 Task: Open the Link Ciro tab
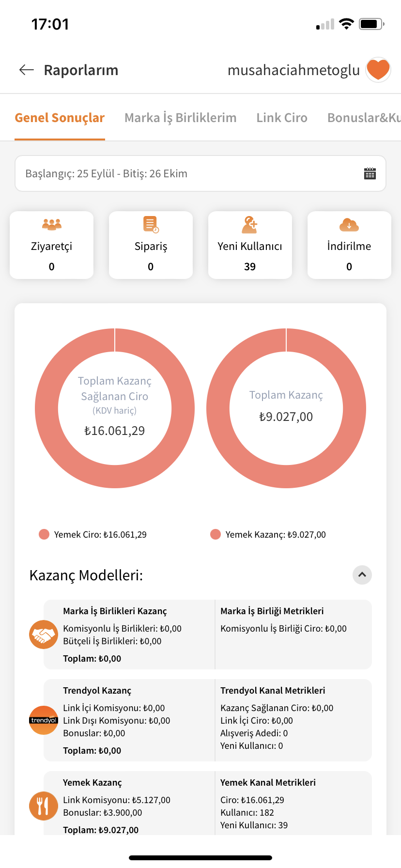click(282, 118)
